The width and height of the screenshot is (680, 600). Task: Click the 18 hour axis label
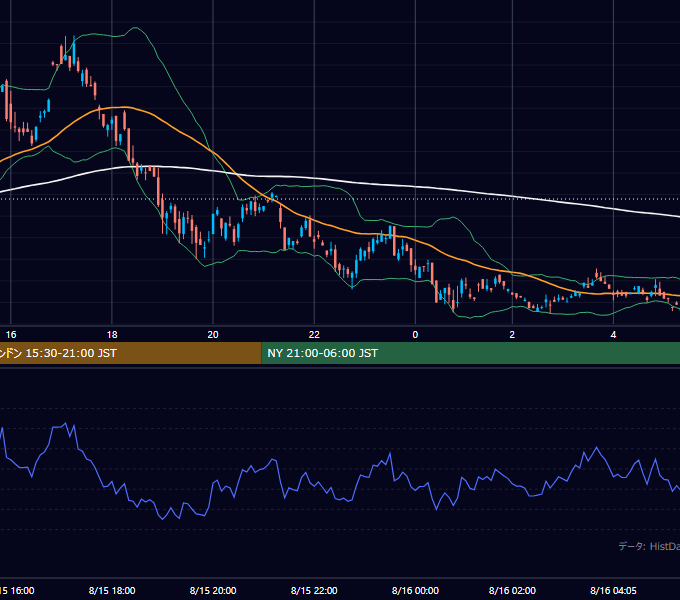[112, 335]
